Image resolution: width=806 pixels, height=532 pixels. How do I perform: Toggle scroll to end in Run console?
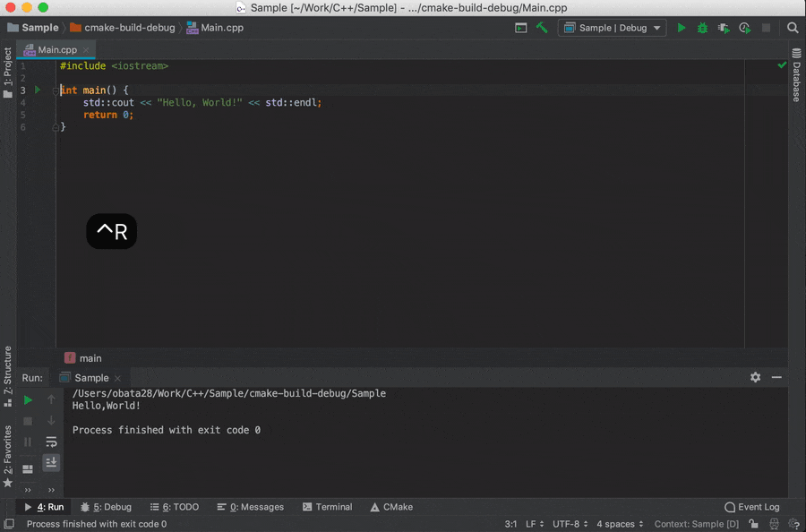pos(51,463)
